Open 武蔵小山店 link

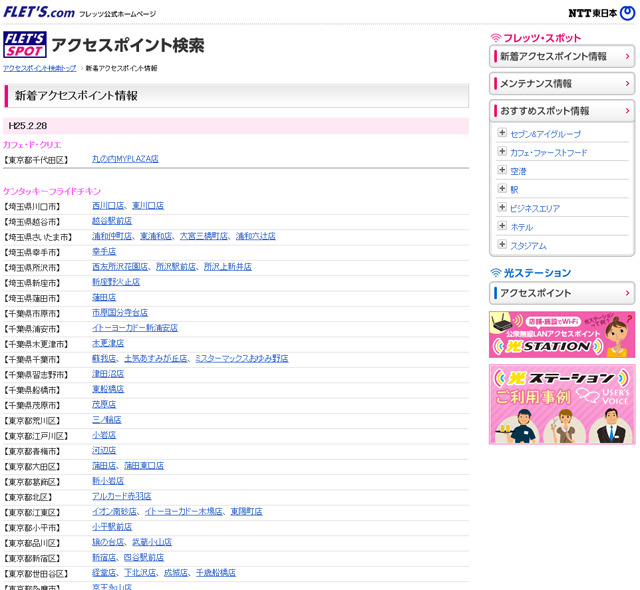[152, 542]
